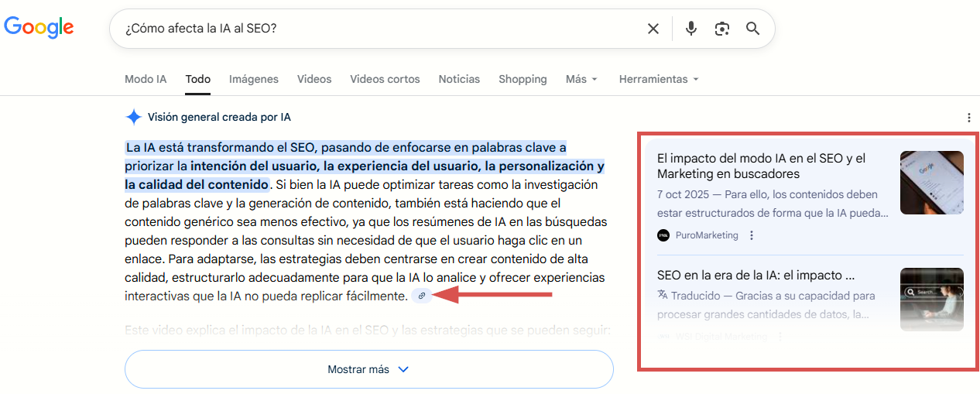Open Google Lens image search icon
The width and height of the screenshot is (980, 394).
[722, 29]
